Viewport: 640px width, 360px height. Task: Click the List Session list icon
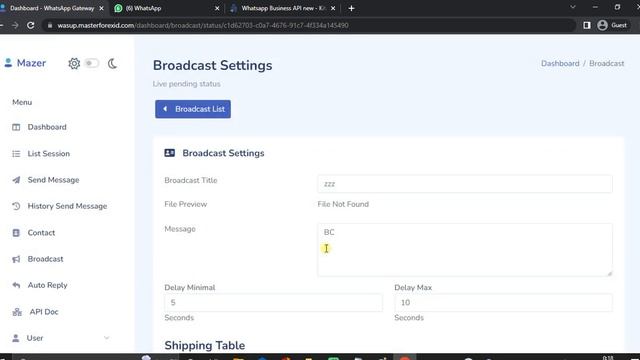tap(16, 154)
